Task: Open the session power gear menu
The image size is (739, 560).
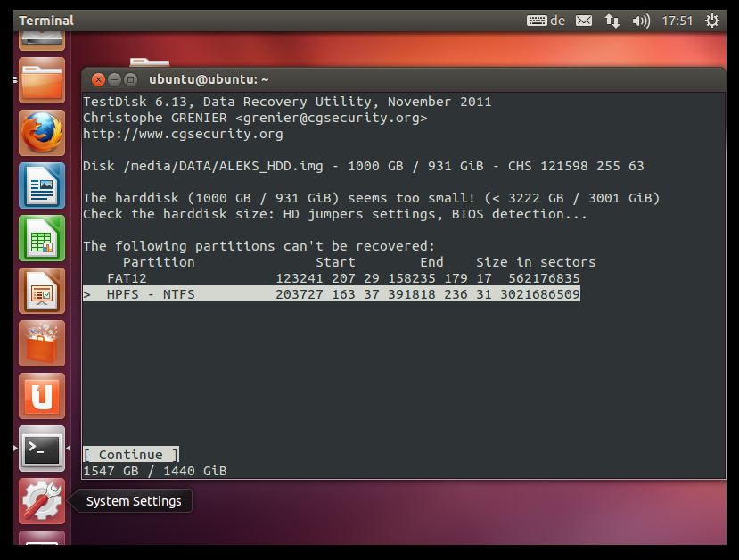Action: pyautogui.click(x=711, y=21)
